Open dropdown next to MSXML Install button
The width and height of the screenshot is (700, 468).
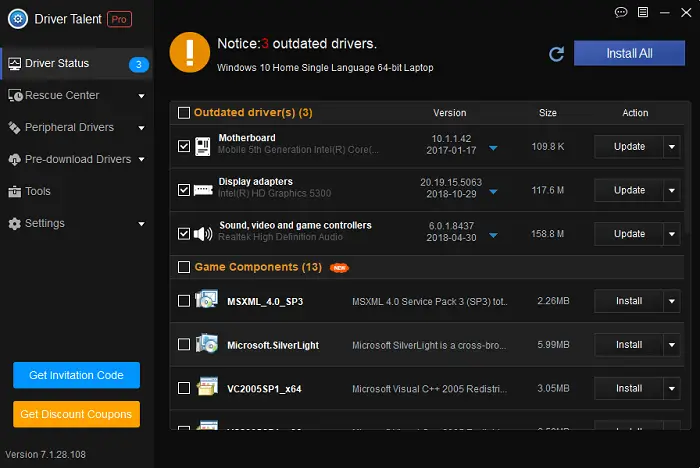point(671,301)
